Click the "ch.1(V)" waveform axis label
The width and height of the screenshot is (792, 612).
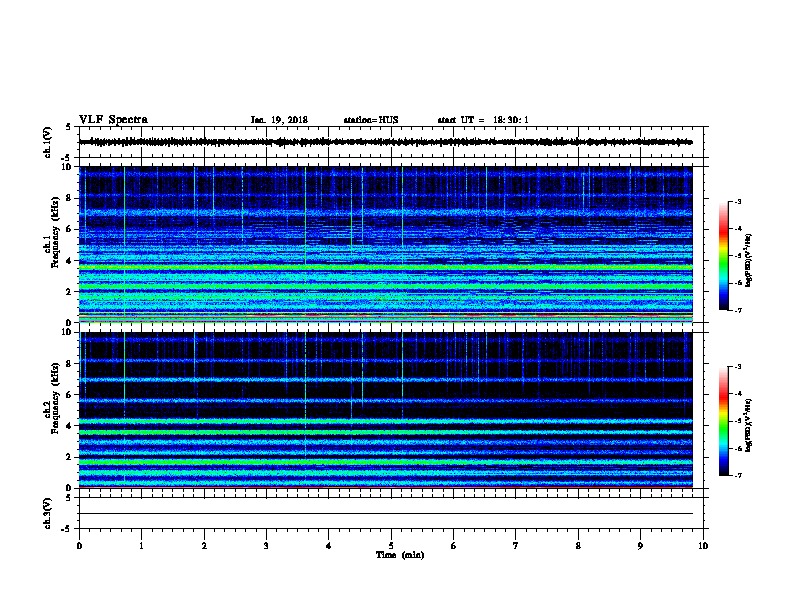click(x=48, y=142)
